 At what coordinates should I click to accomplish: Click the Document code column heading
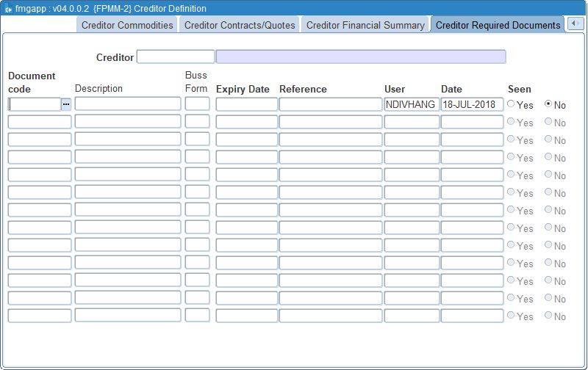click(32, 82)
